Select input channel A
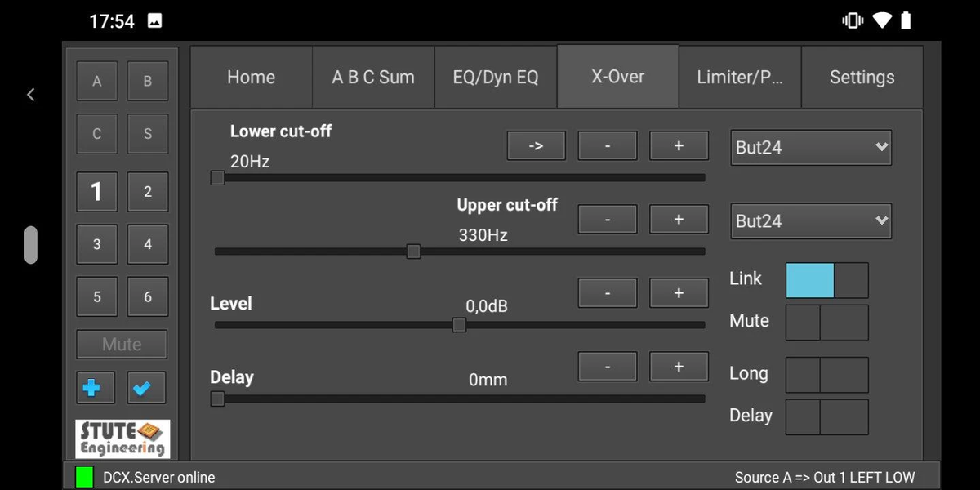980x490 pixels. click(x=97, y=82)
